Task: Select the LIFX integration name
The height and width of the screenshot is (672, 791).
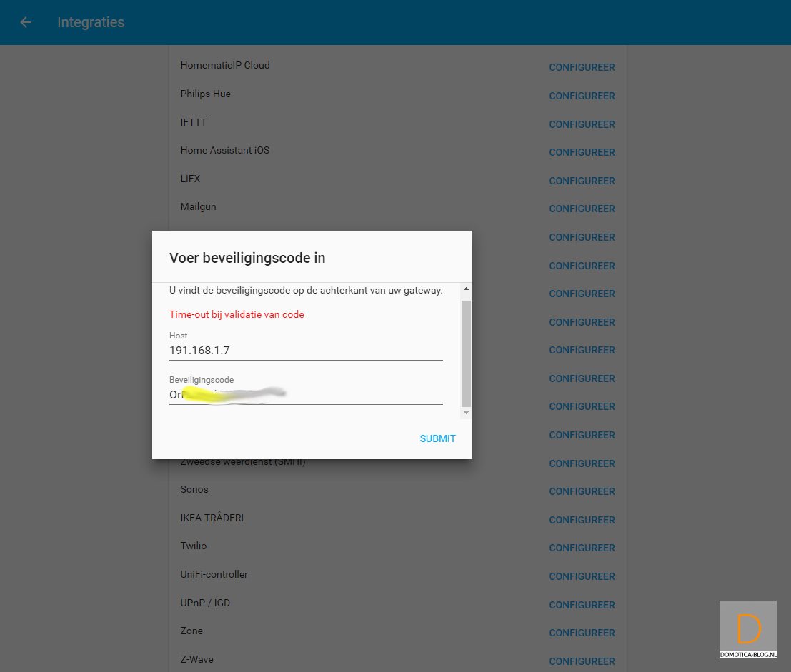Action: click(190, 179)
